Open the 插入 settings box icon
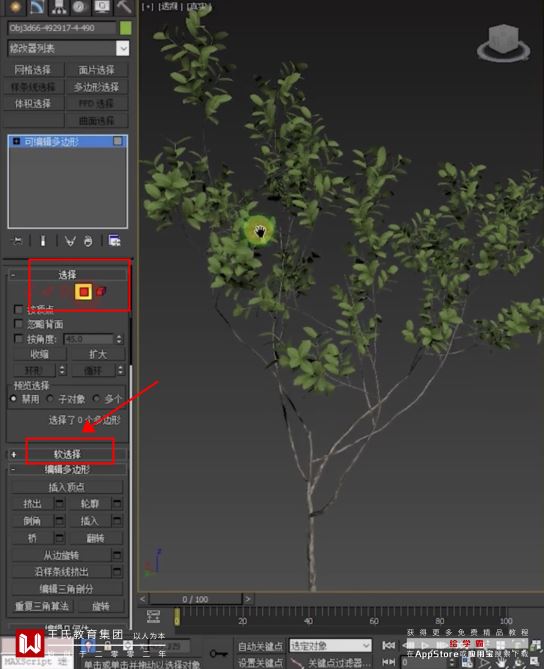Viewport: 544px width, 669px height. point(117,521)
